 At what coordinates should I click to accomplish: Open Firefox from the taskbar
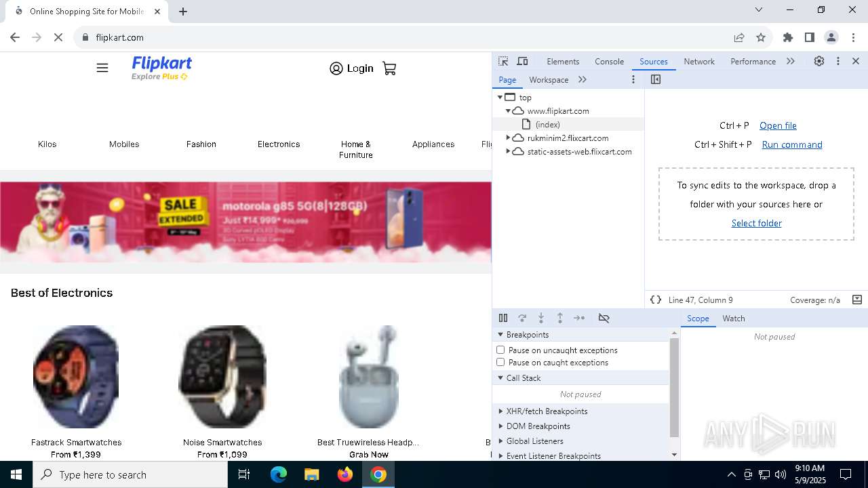(345, 474)
